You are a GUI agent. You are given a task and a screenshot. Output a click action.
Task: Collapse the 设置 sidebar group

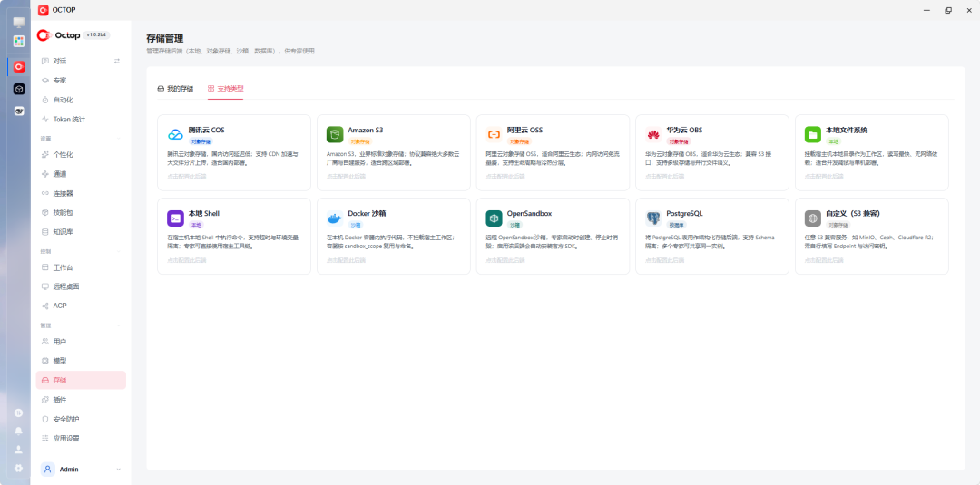[x=120, y=139]
